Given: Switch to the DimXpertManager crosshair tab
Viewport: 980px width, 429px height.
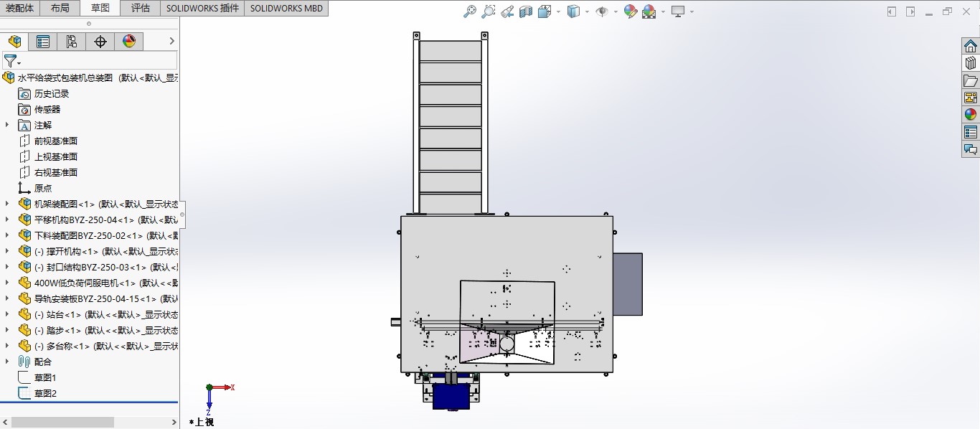Looking at the screenshot, I should (x=100, y=42).
